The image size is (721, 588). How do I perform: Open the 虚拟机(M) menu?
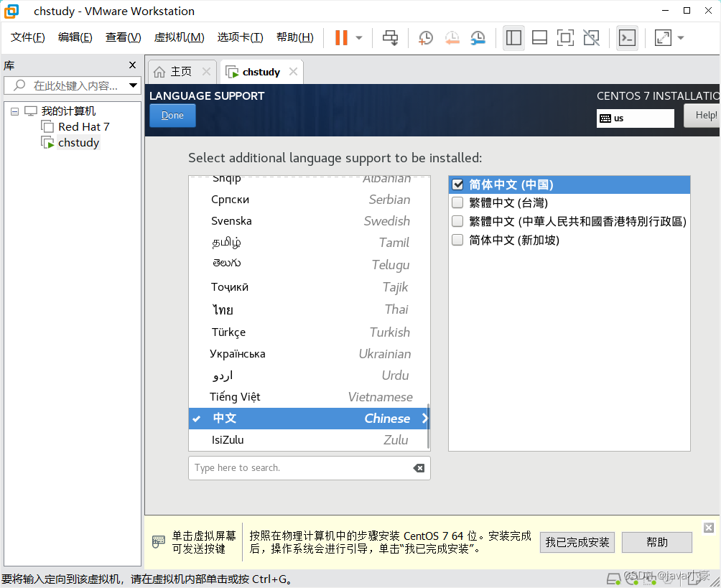pyautogui.click(x=179, y=37)
